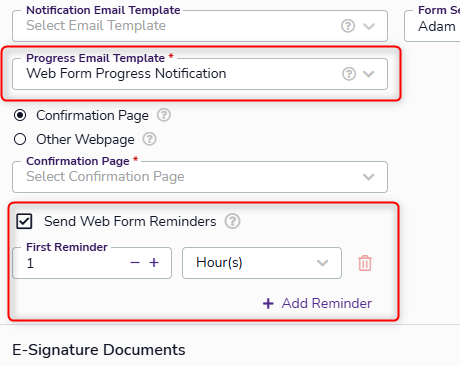Open Progress Email Template dropdown chevron
This screenshot has width=460, height=366.
pos(369,74)
